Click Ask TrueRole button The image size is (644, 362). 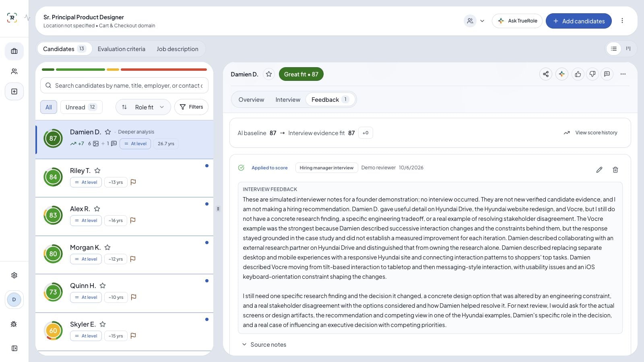click(517, 21)
